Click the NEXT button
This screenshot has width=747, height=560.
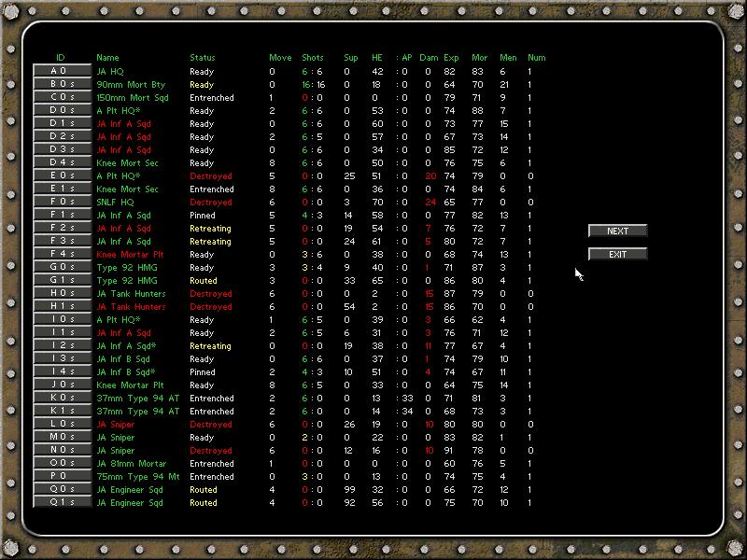click(618, 231)
